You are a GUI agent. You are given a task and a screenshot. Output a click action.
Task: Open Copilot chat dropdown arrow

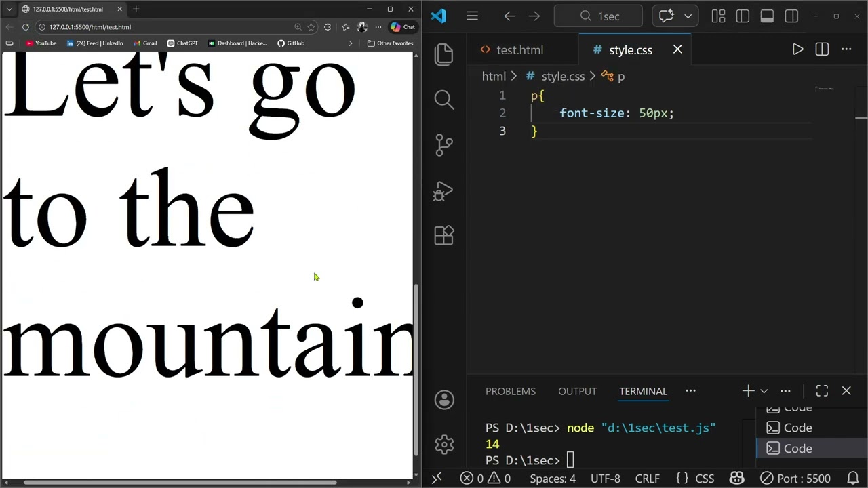click(x=688, y=16)
